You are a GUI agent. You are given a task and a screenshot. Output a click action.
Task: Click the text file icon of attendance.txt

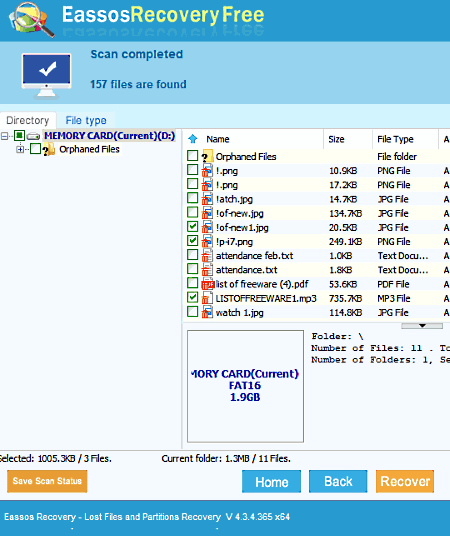click(207, 270)
